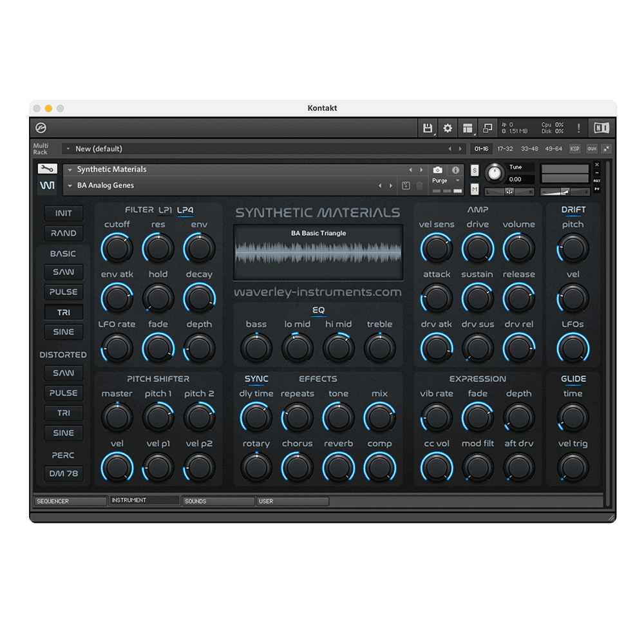Switch to rack page 01-16
Image resolution: width=644 pixels, height=644 pixels.
pyautogui.click(x=481, y=149)
